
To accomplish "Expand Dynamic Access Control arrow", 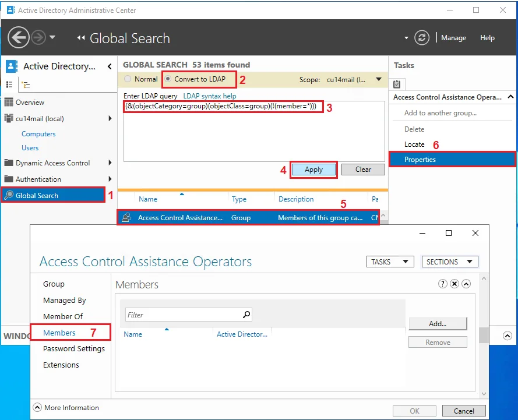I will (x=110, y=163).
